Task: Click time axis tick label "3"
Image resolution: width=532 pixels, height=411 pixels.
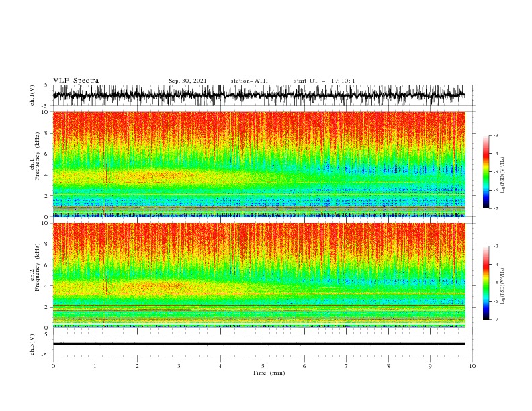Action: click(179, 366)
